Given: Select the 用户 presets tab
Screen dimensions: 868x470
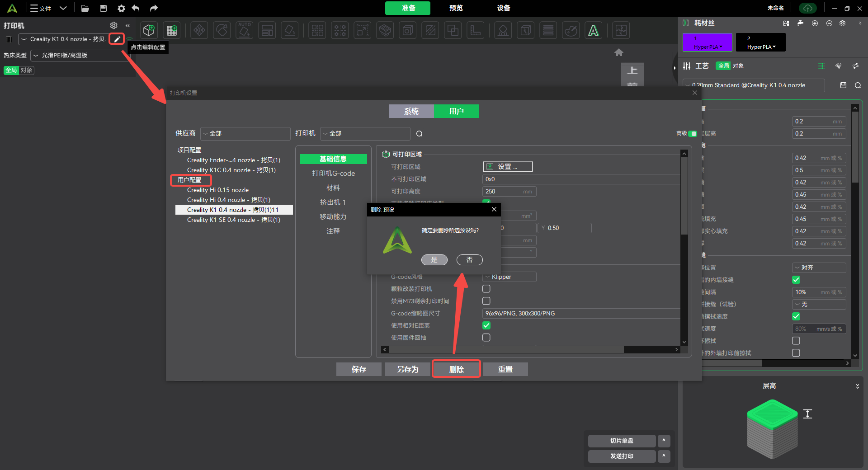Looking at the screenshot, I should coord(457,111).
